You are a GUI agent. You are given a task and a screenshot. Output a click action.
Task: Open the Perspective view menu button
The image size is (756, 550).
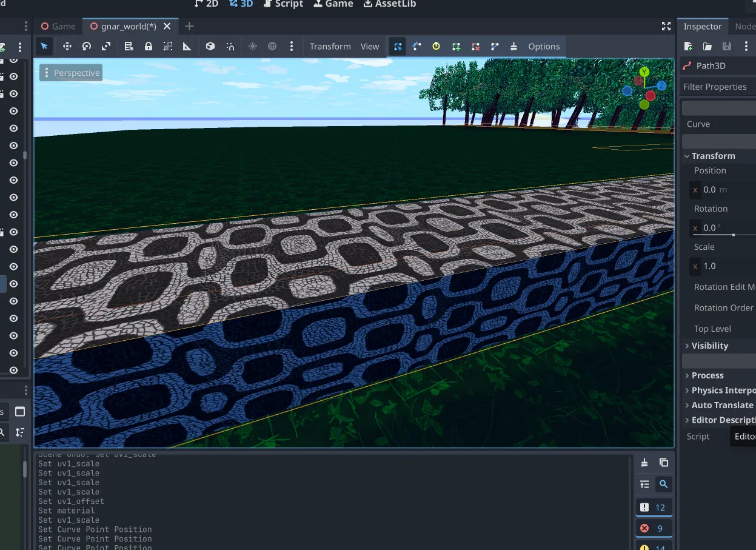coord(71,73)
